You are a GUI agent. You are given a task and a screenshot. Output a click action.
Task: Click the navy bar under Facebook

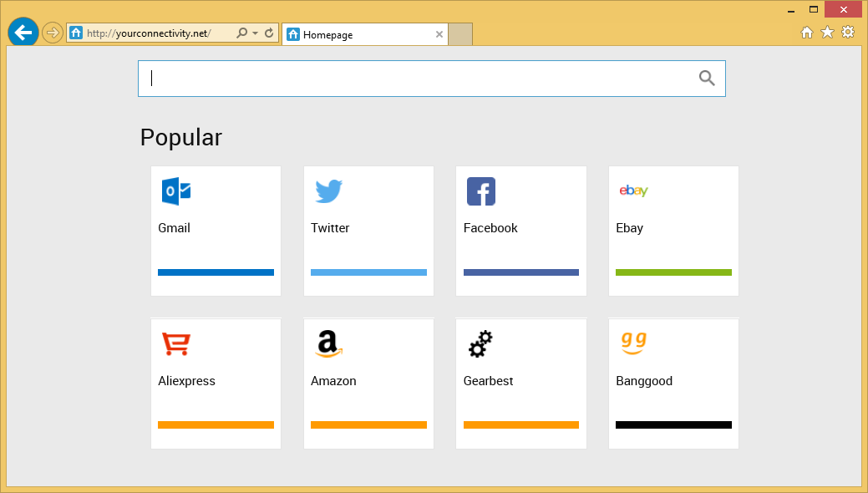pos(521,272)
